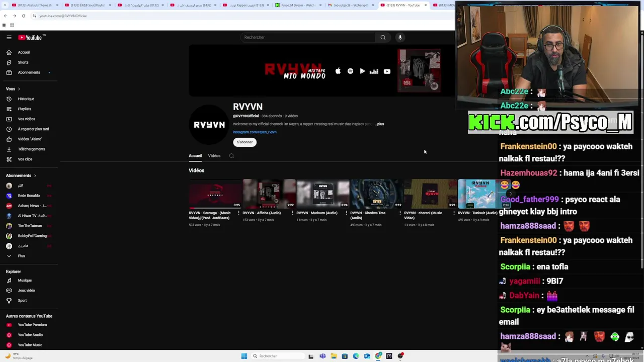Go back in browser history

(6, 16)
